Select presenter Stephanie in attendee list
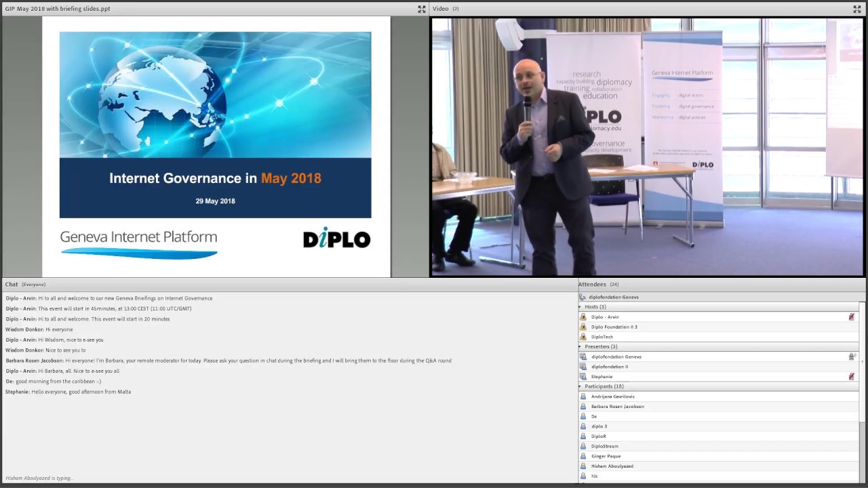Image resolution: width=868 pixels, height=488 pixels. pyautogui.click(x=718, y=376)
